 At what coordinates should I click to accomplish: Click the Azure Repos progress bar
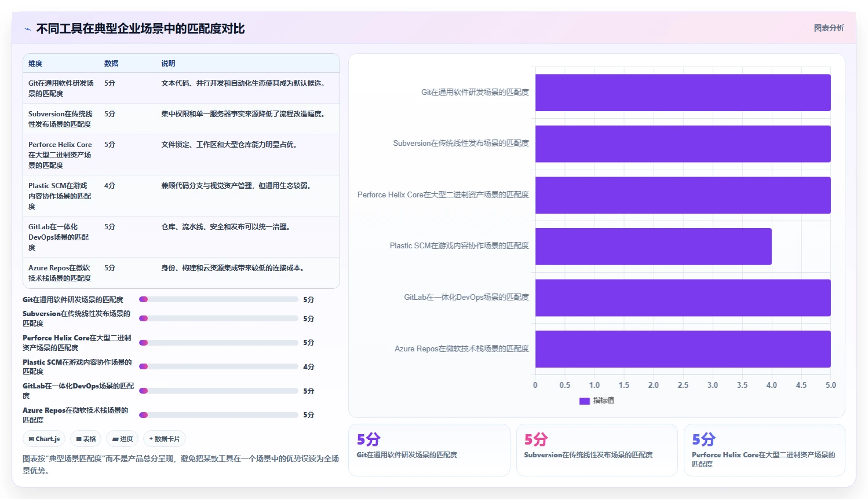[x=218, y=415]
